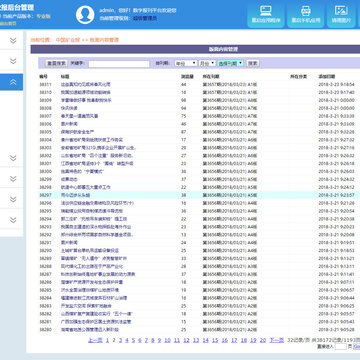
Task: Select ID cell 38300
Action: [x=45, y=172]
